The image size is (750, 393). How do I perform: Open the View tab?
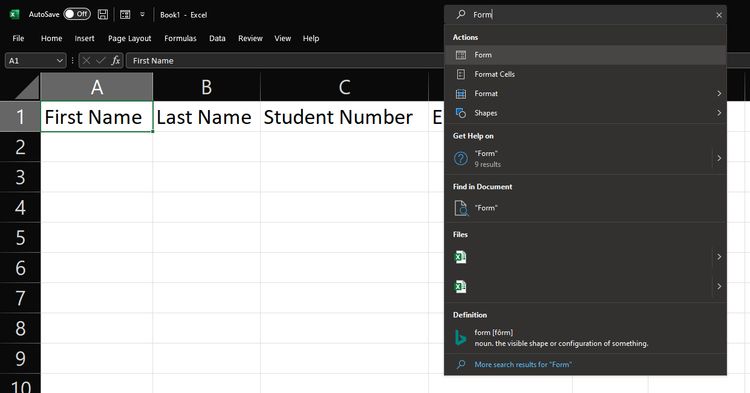(283, 38)
